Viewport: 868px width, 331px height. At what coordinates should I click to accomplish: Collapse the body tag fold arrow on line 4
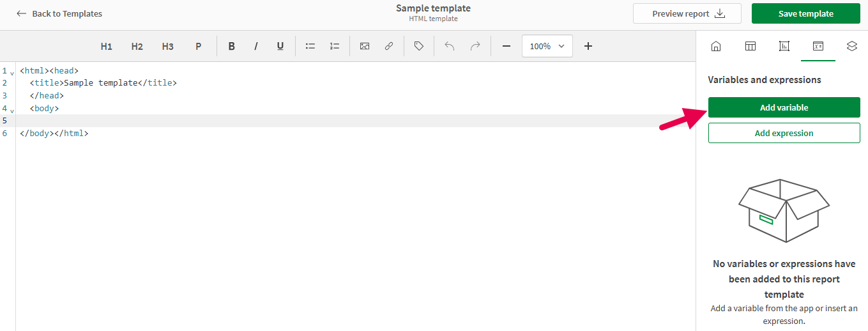click(12, 111)
